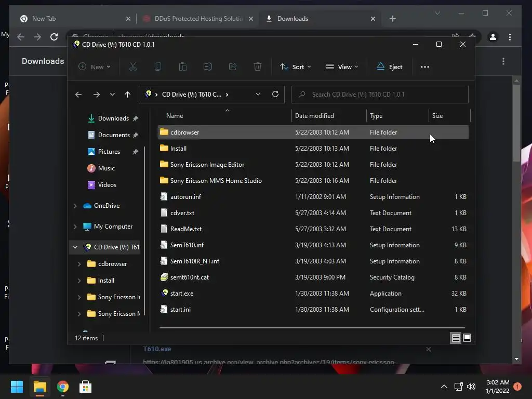Select ReadMe.txt in the file list
Viewport: 532px width, 399px height.
314,229
